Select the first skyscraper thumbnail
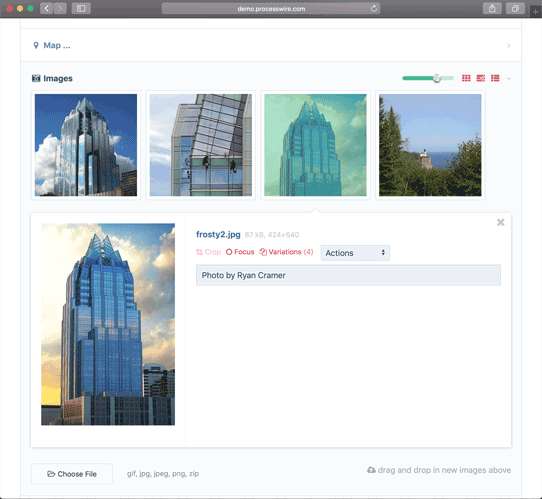 [x=86, y=145]
